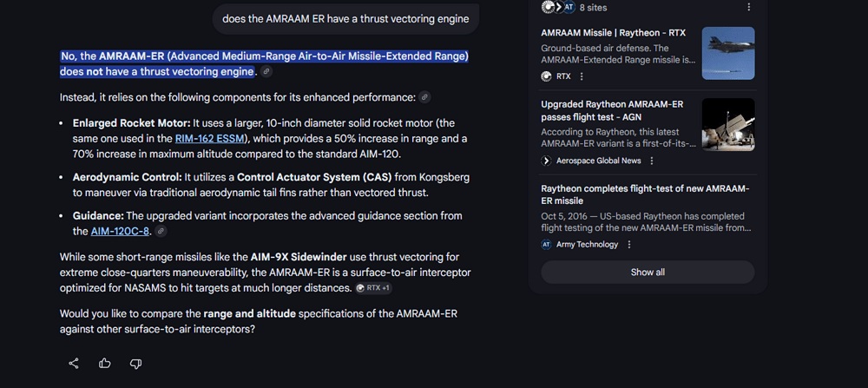Open three-dot menu next to "8 sites"

pyautogui.click(x=749, y=7)
